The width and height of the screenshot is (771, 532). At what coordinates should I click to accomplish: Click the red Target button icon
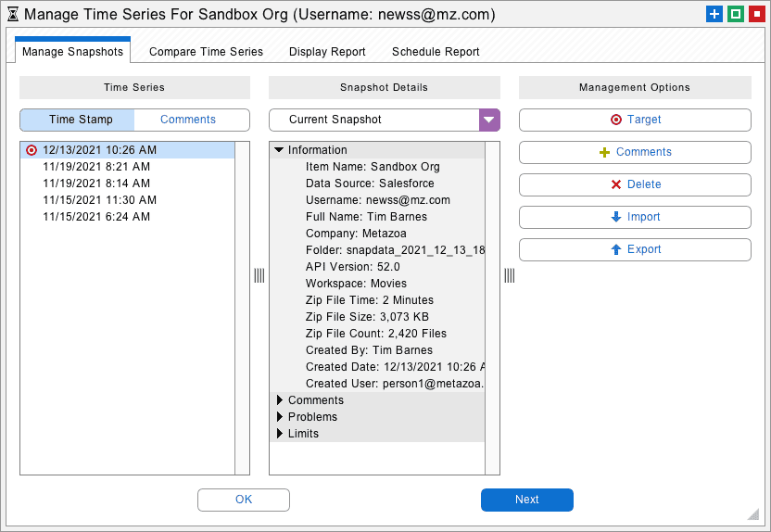pyautogui.click(x=616, y=120)
